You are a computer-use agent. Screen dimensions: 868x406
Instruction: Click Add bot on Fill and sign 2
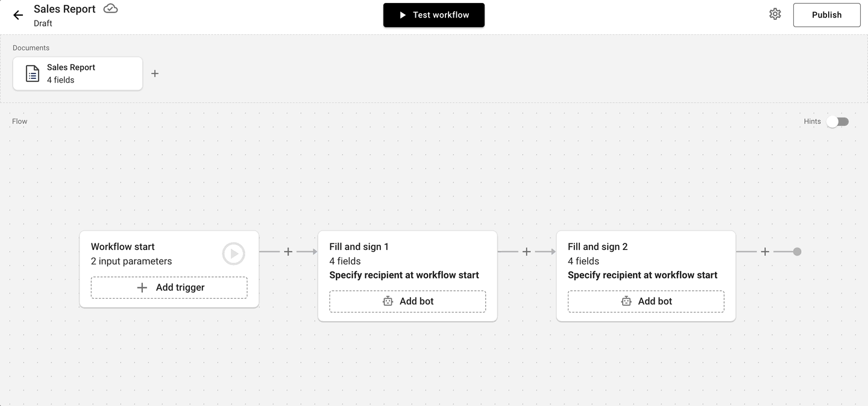[x=646, y=301]
